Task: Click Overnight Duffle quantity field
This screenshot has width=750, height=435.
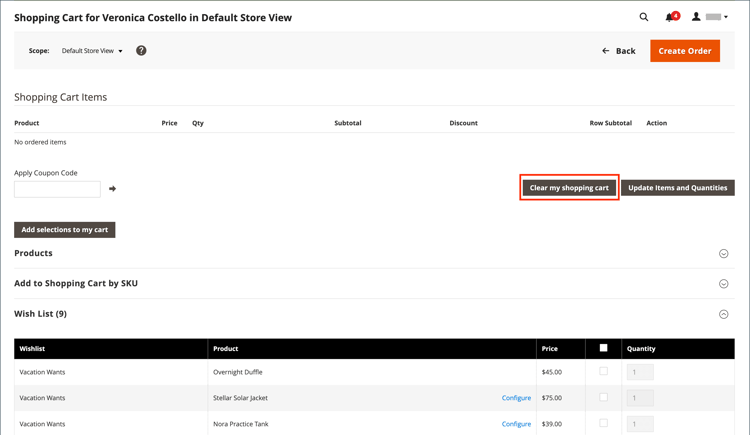Action: [x=640, y=372]
